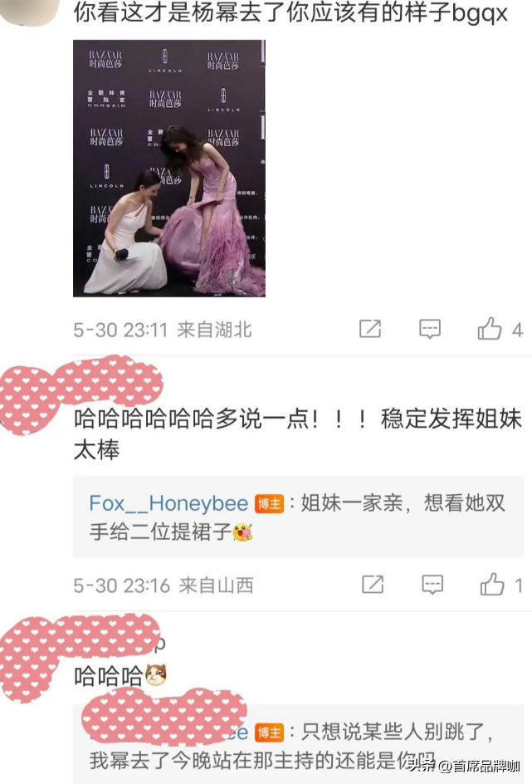Click the orange 博主 badge beside Fox__Honeybee
Image resolution: width=532 pixels, height=784 pixels.
coord(269,504)
